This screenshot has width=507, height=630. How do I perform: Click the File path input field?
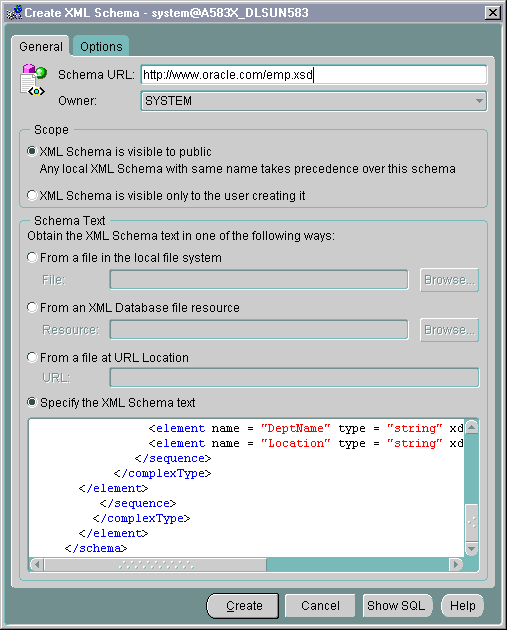point(259,280)
